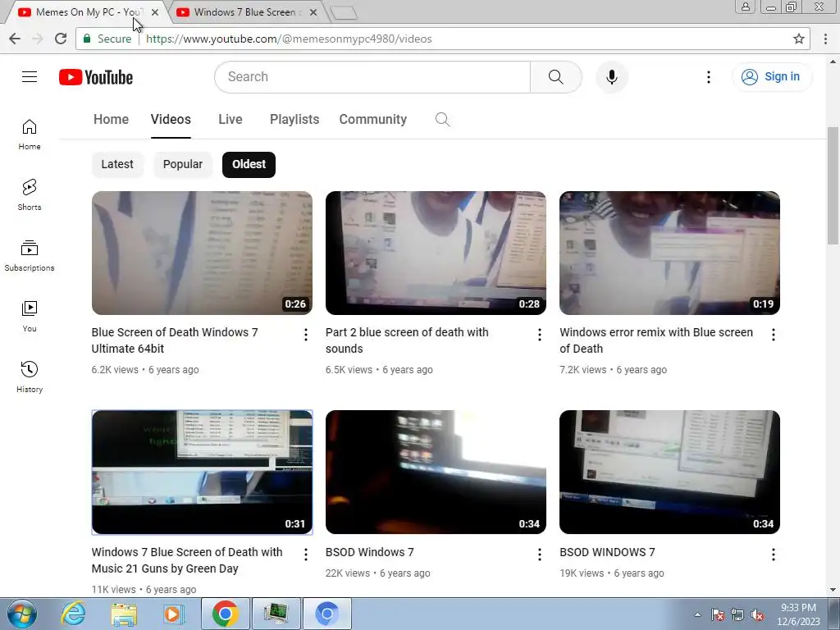Bookmark this page with the star icon
The width and height of the screenshot is (840, 630).
799,39
